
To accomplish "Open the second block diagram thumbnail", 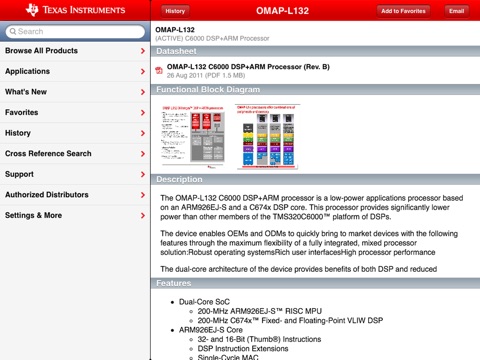I will click(267, 137).
